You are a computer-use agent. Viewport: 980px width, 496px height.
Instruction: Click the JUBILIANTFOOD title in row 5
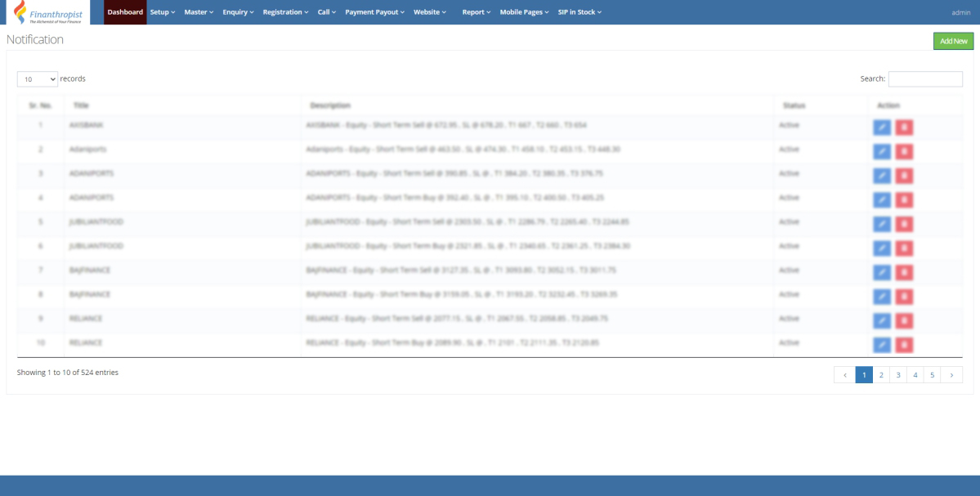(x=96, y=221)
